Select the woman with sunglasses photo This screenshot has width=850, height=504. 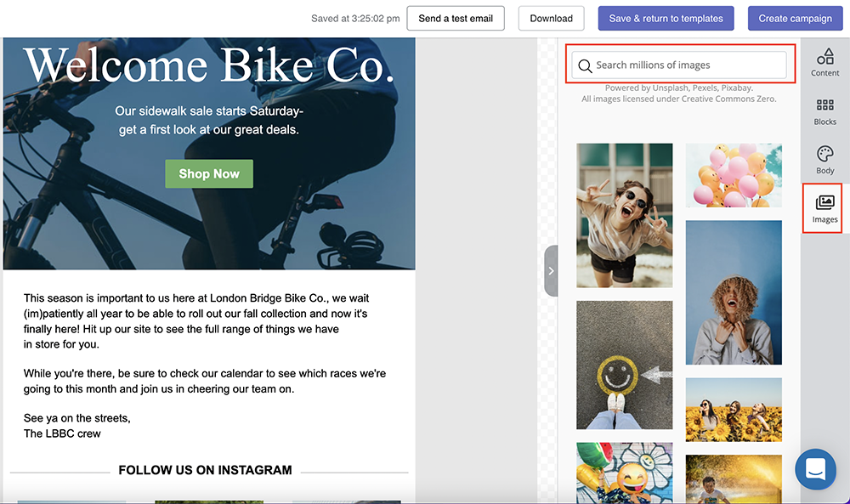(625, 215)
